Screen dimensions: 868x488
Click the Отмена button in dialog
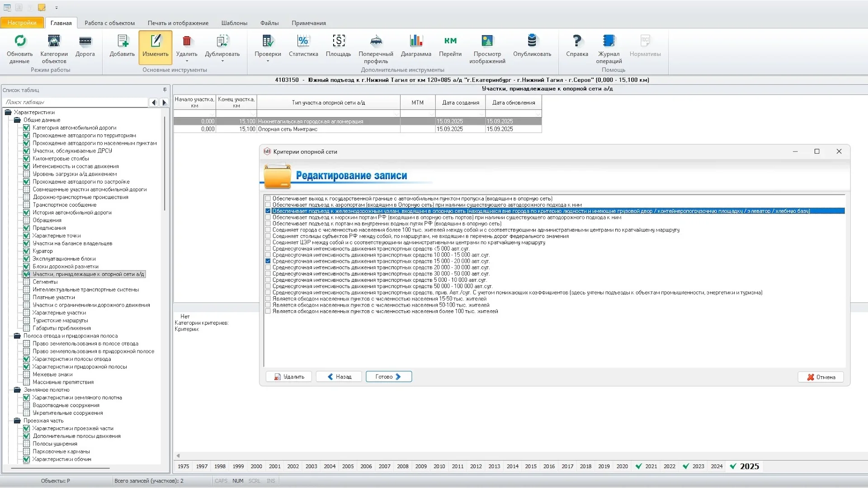[821, 377]
